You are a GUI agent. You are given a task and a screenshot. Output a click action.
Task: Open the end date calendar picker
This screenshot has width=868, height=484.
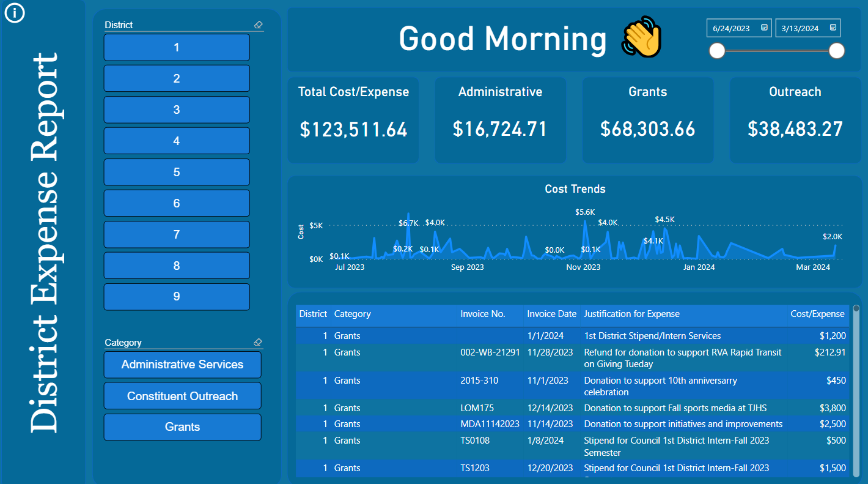(x=833, y=28)
